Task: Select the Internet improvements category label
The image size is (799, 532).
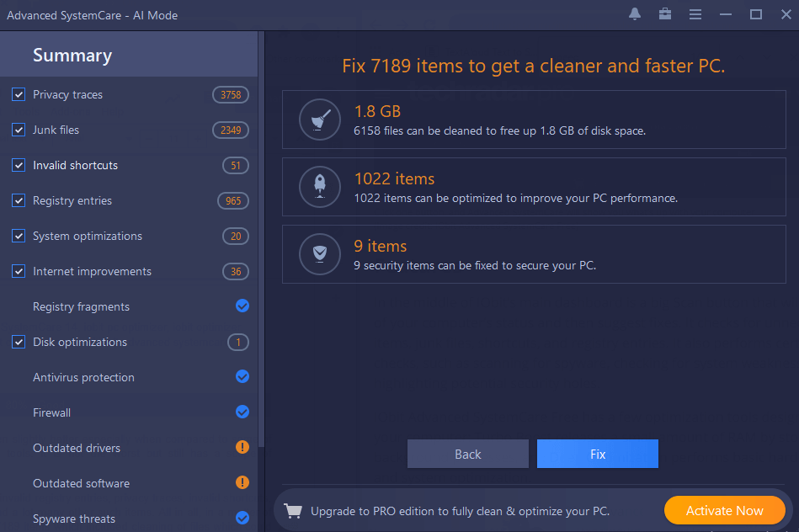Action: click(93, 271)
